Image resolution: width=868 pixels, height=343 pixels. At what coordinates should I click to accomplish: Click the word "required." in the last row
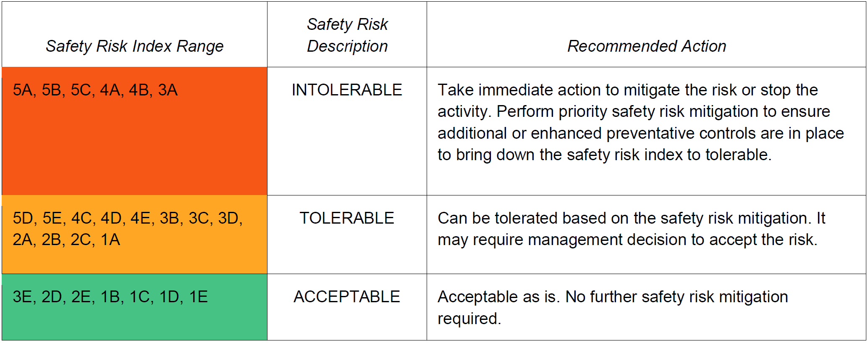(x=469, y=319)
